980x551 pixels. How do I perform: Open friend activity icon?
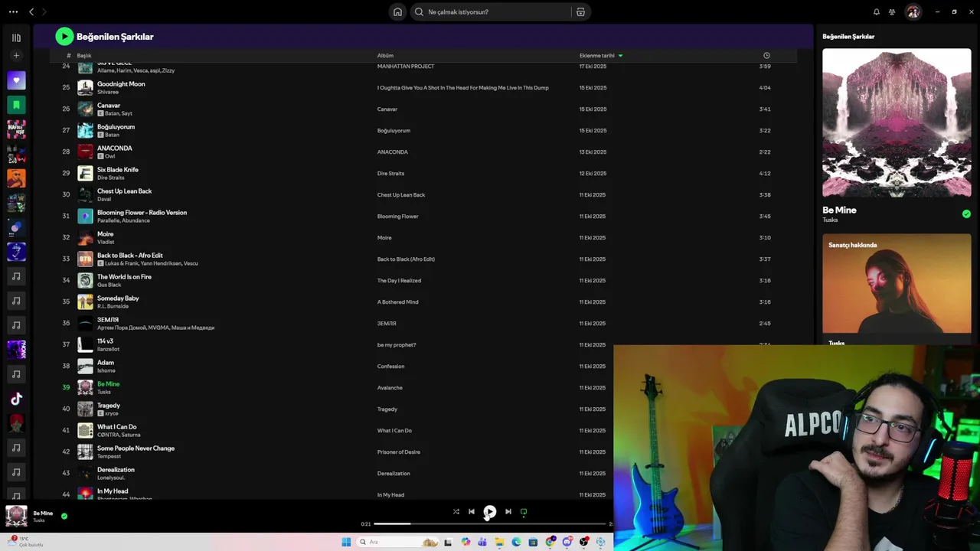892,11
